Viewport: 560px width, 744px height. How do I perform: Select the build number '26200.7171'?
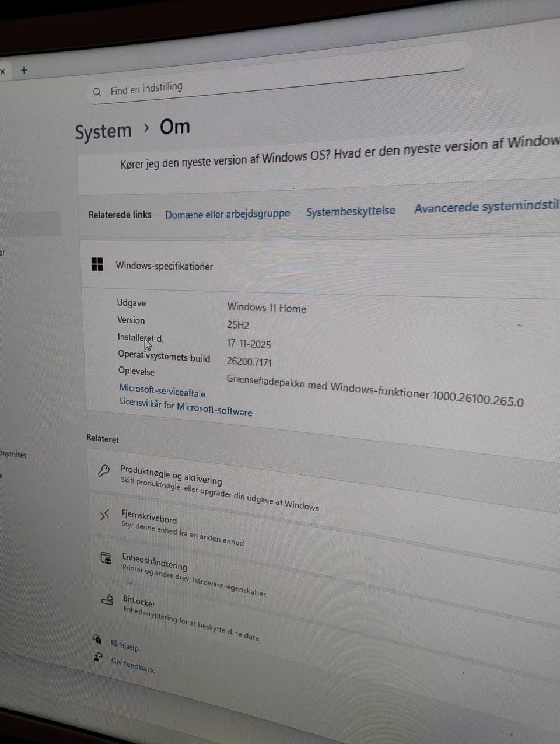coord(249,362)
